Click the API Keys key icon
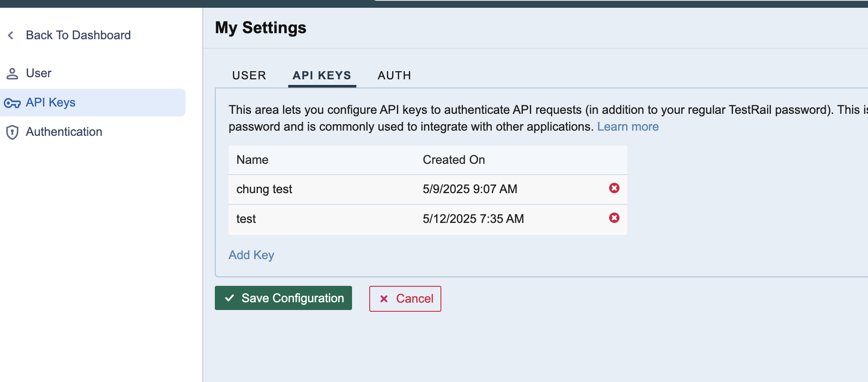The height and width of the screenshot is (382, 868). tap(12, 103)
